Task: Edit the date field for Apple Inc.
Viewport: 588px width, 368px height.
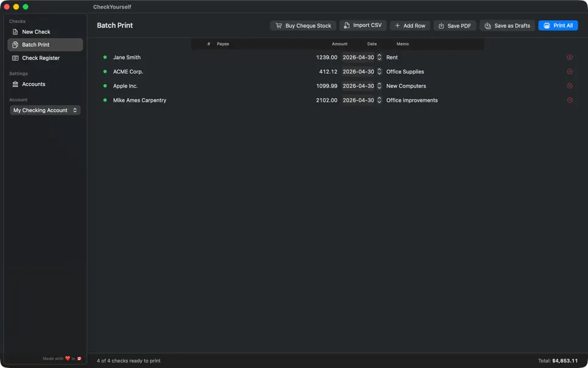Action: pos(358,86)
